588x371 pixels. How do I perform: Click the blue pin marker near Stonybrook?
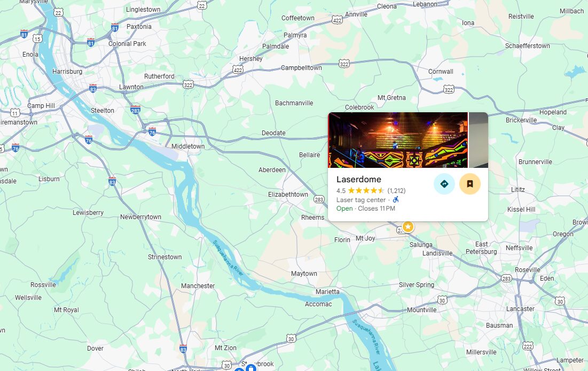coord(251,368)
